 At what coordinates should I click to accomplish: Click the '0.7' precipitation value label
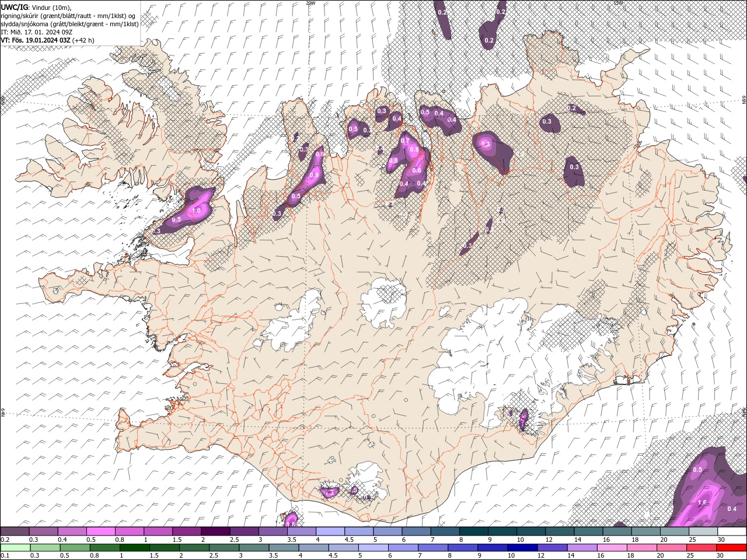(405, 141)
